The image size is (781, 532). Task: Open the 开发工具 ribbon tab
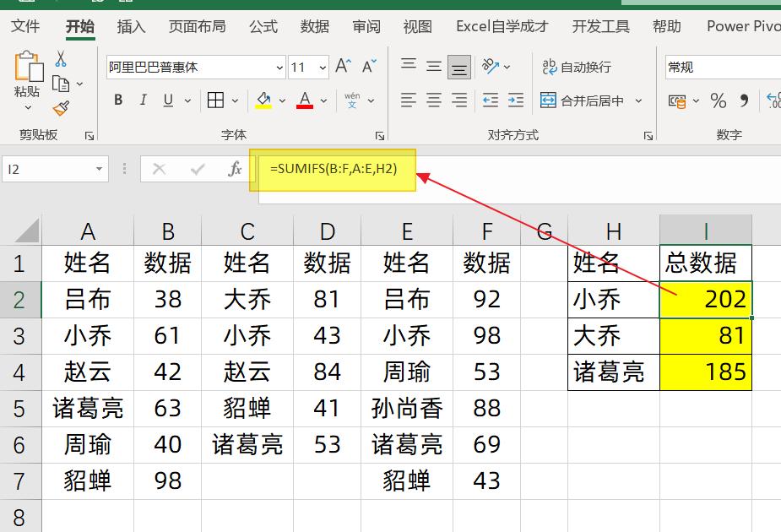pos(600,26)
